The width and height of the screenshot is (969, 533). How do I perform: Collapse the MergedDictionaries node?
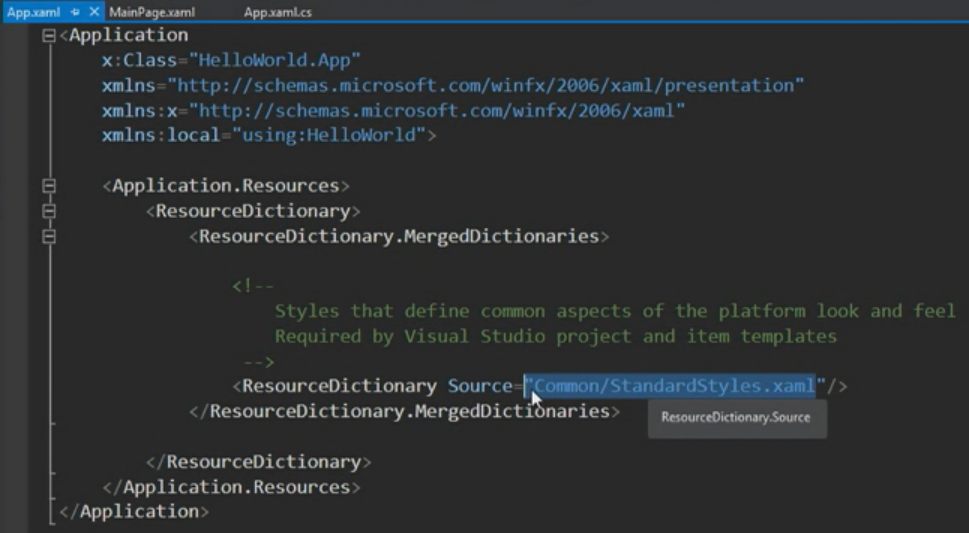[x=49, y=236]
